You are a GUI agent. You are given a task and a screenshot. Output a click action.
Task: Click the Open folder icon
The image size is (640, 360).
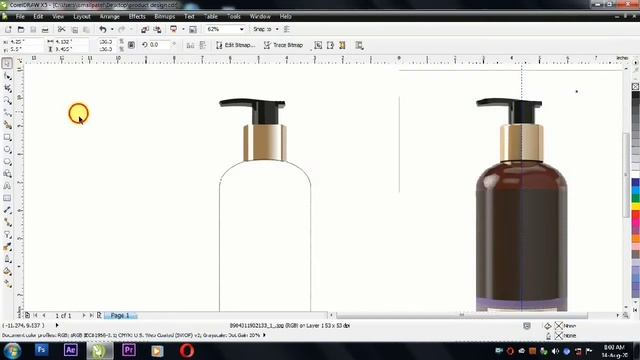point(21,29)
